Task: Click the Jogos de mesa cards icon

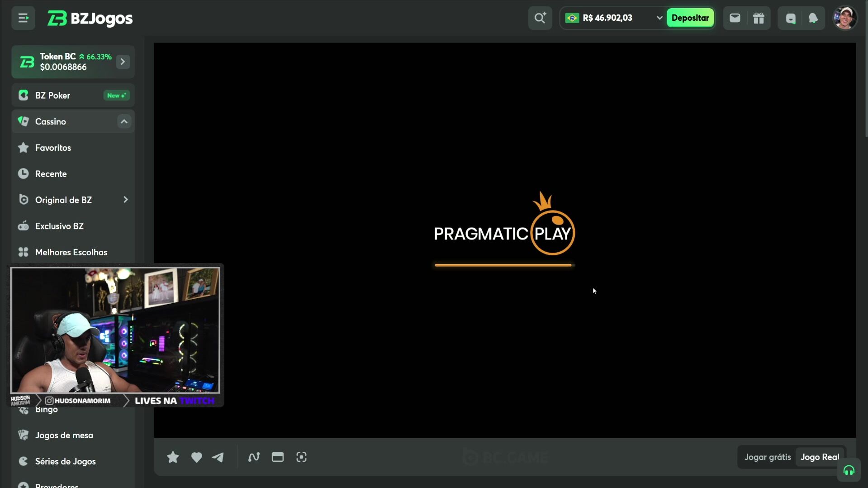Action: click(x=23, y=435)
